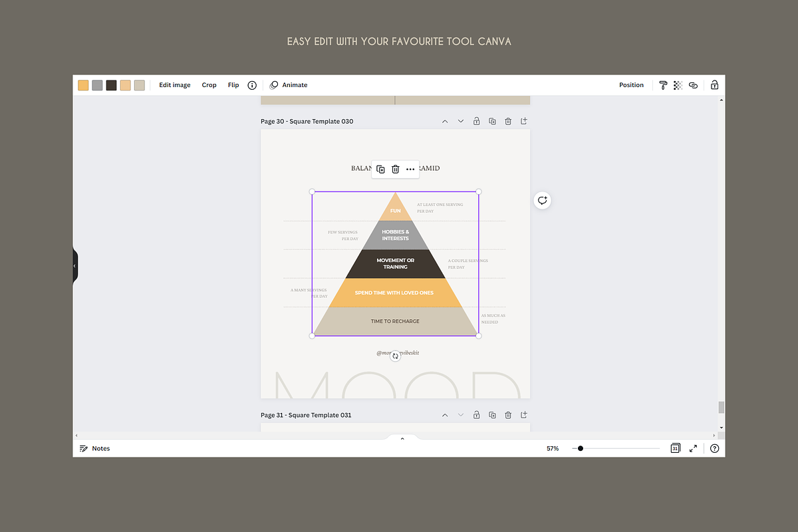Move Page 30 up with the chevron
Screen dimensions: 798x532
click(x=445, y=121)
